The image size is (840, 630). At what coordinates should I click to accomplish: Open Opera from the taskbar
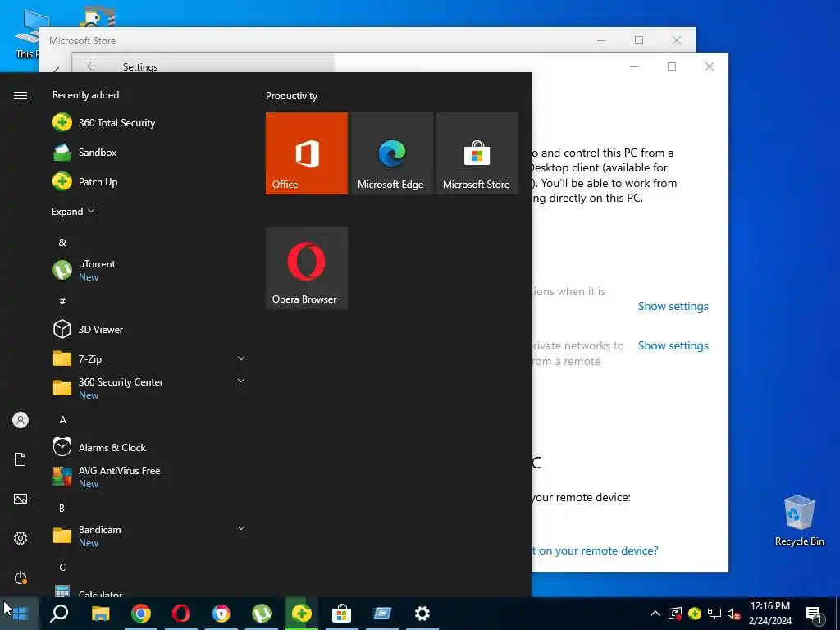click(x=181, y=614)
